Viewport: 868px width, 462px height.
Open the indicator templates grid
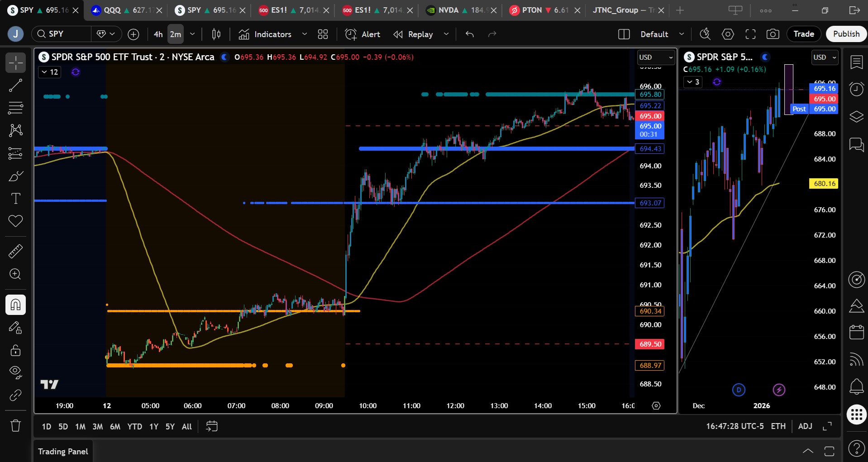323,34
